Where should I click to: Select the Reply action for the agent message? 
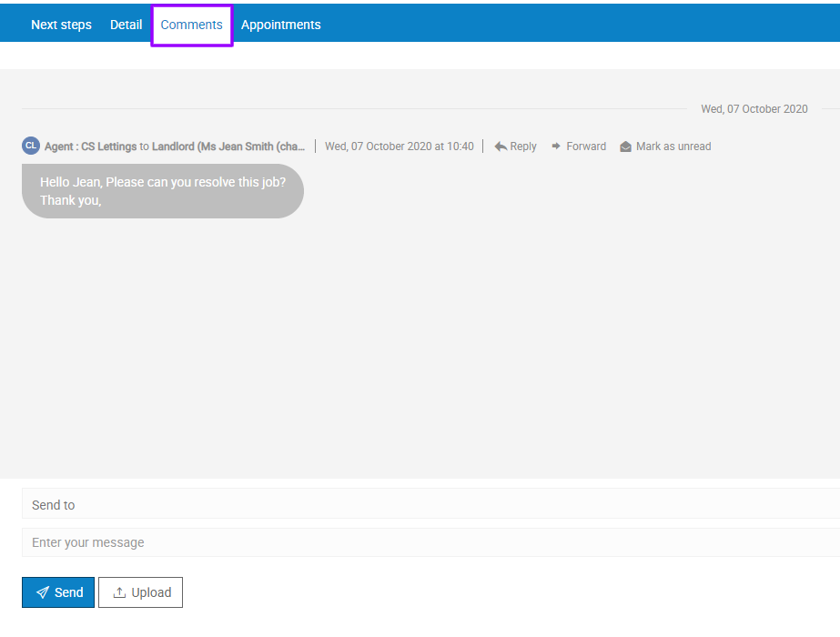click(515, 146)
